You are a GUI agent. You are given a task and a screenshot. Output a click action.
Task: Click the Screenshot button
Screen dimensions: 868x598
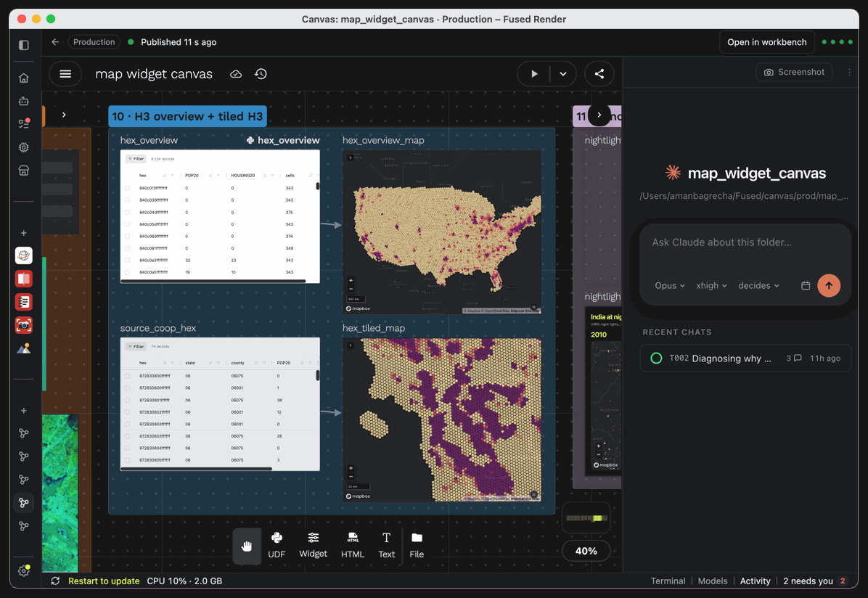[794, 72]
